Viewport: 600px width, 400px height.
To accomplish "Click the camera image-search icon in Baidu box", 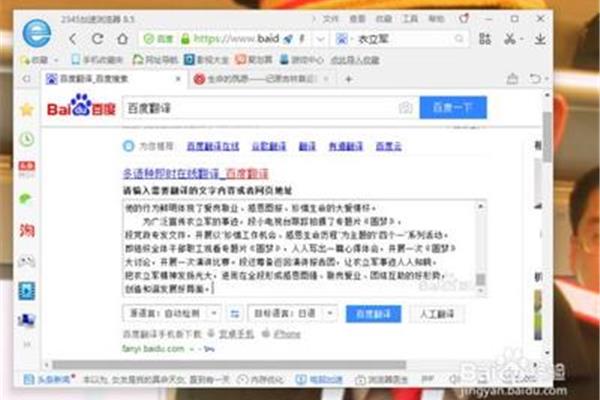I will 406,108.
